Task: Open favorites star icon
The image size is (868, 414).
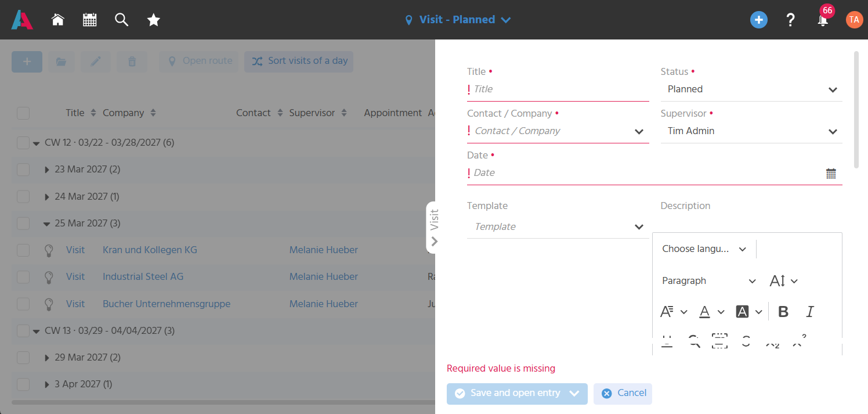Action: [x=153, y=20]
